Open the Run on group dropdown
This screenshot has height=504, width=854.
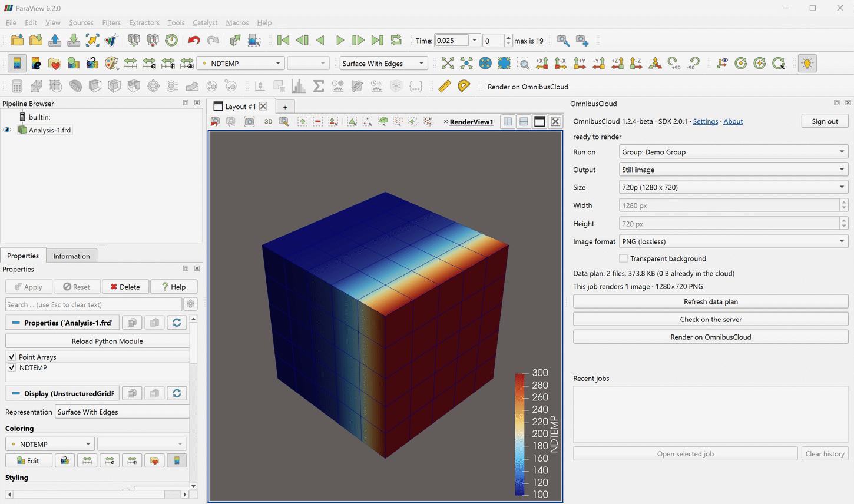[733, 152]
